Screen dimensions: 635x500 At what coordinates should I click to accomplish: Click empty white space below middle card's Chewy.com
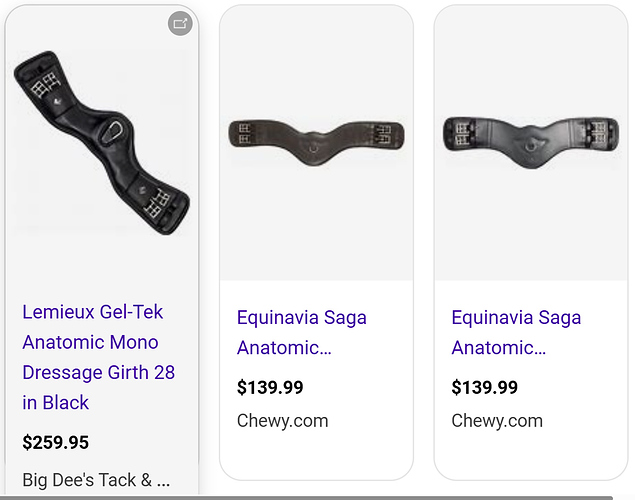[316, 455]
